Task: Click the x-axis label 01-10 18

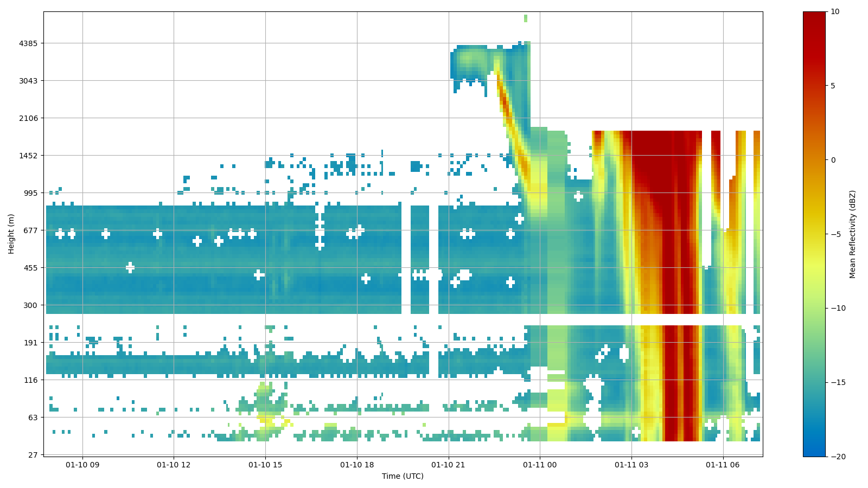Action: pyautogui.click(x=357, y=465)
